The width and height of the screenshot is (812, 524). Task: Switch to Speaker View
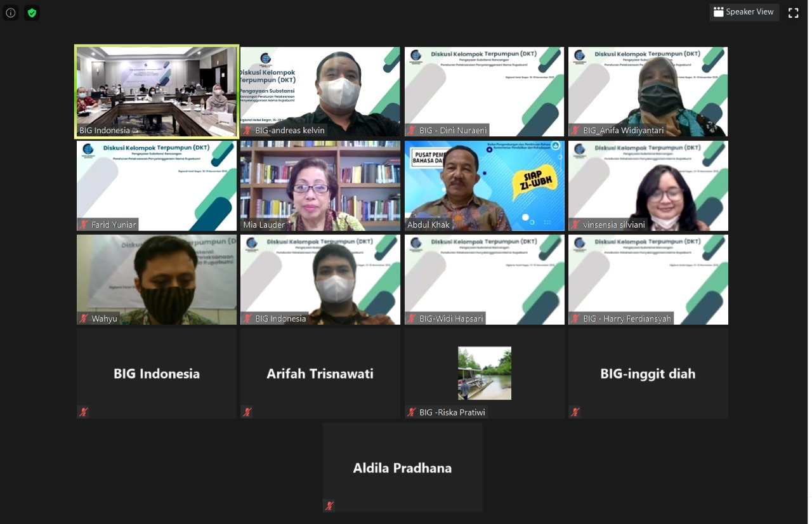pyautogui.click(x=743, y=12)
